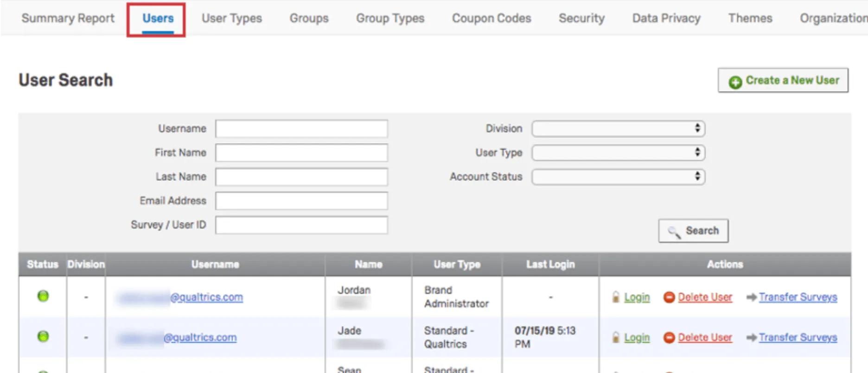Go to the Coupon Codes tab

point(491,18)
